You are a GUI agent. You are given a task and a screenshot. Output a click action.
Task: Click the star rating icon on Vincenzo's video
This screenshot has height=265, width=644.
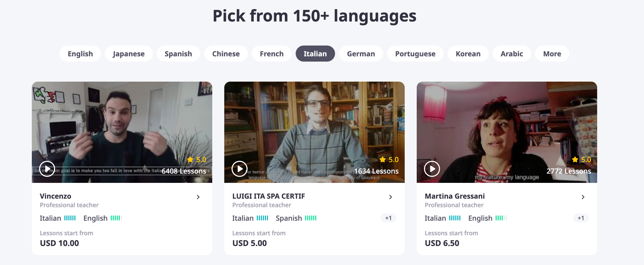point(189,159)
